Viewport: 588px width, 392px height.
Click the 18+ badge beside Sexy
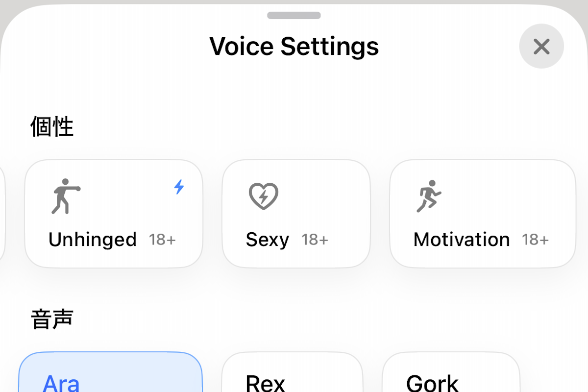pos(315,240)
